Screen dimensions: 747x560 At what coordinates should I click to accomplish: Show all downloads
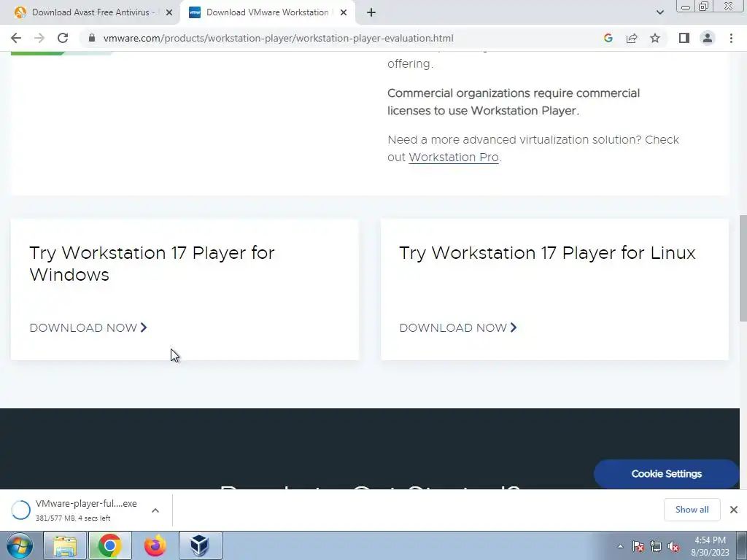coord(692,510)
